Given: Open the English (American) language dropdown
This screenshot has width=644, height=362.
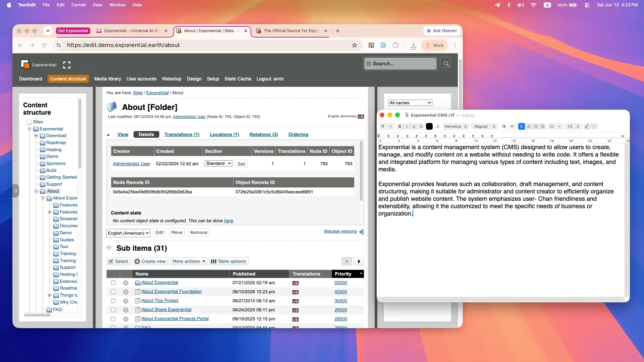Looking at the screenshot, I should tap(128, 233).
